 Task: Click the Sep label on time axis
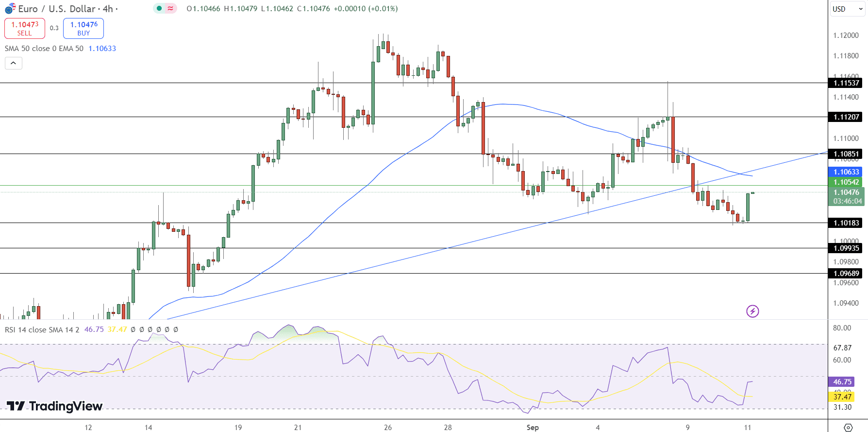point(533,428)
